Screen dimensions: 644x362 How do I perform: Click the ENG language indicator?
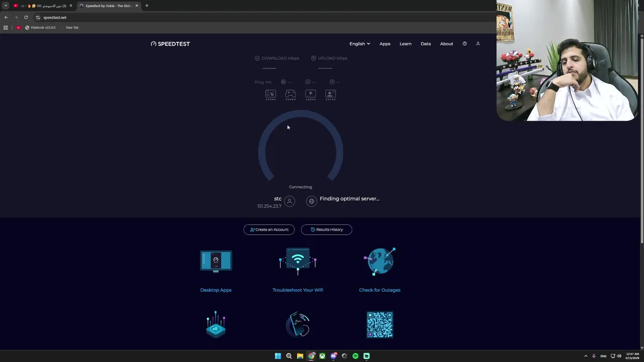click(x=603, y=356)
